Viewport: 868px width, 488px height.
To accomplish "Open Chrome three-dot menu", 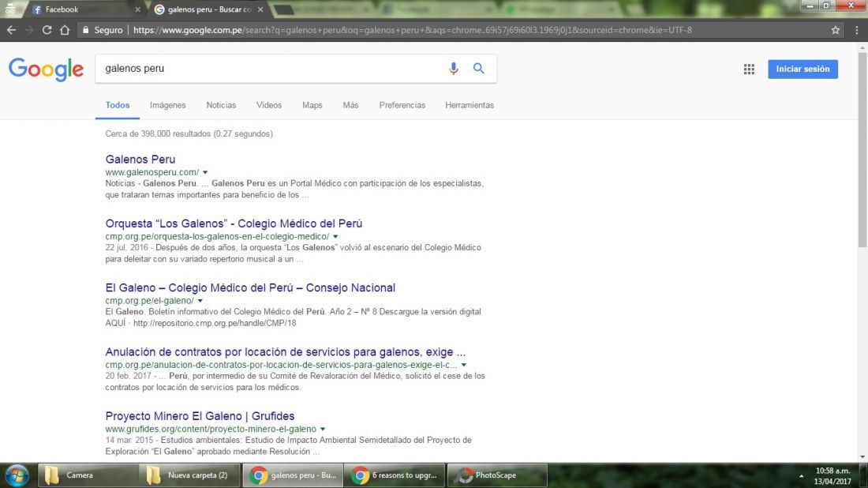I will click(856, 30).
